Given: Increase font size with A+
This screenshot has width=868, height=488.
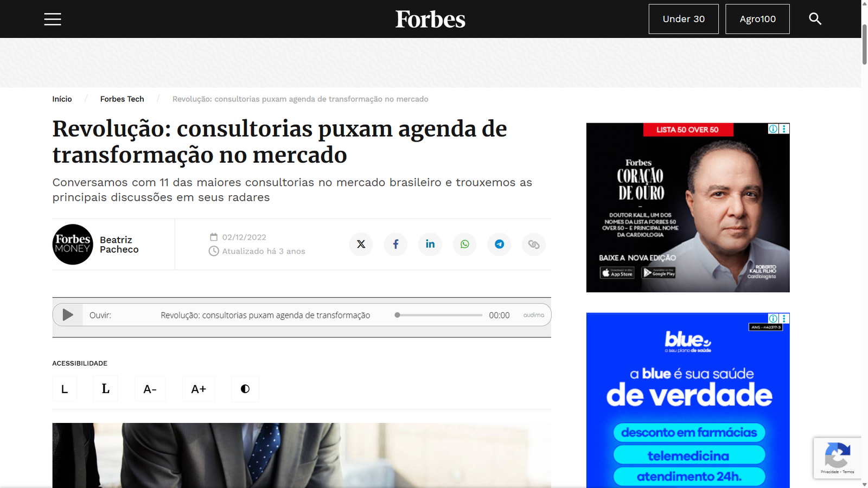Looking at the screenshot, I should tap(199, 389).
